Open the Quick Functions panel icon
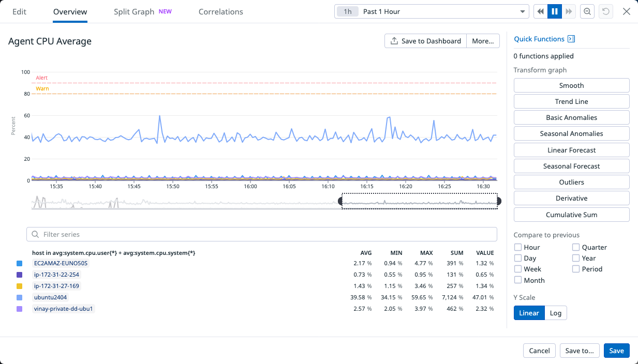This screenshot has width=638, height=364. (x=571, y=39)
